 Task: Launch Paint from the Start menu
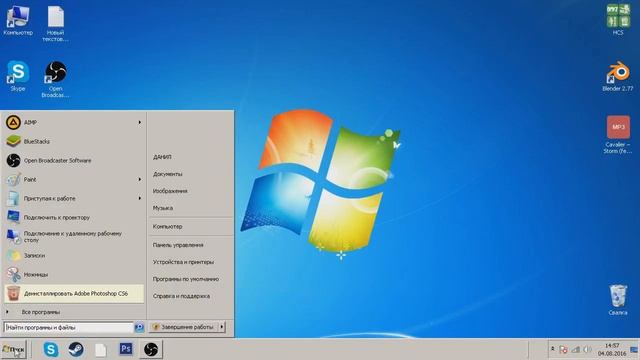(74, 179)
